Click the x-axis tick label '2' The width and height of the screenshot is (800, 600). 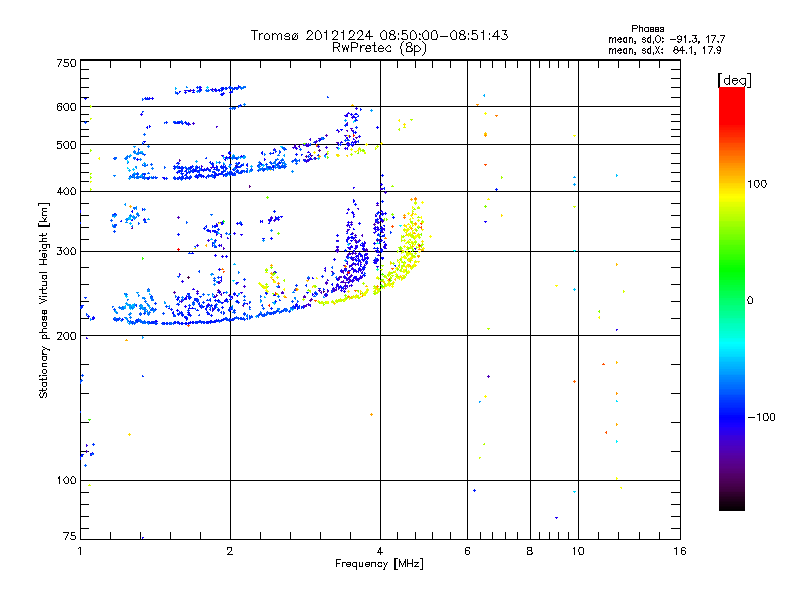point(230,551)
